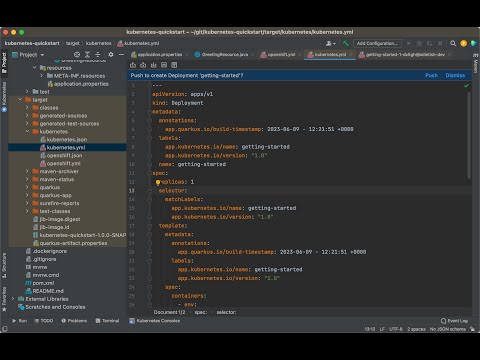Screen dimensions: 480x360
Task: Click No JSON schema in status bar
Action: pyautogui.click(x=448, y=329)
